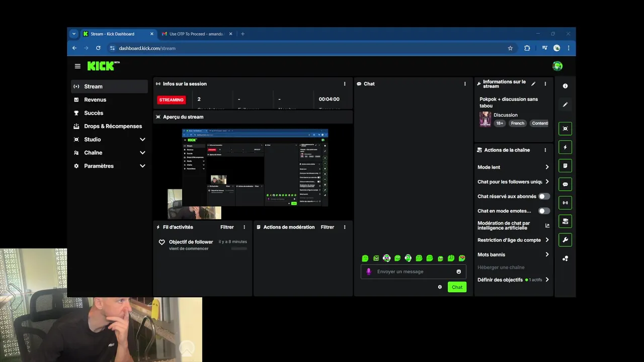
Task: Open Drops & Récompenses in left sidebar
Action: pyautogui.click(x=110, y=126)
